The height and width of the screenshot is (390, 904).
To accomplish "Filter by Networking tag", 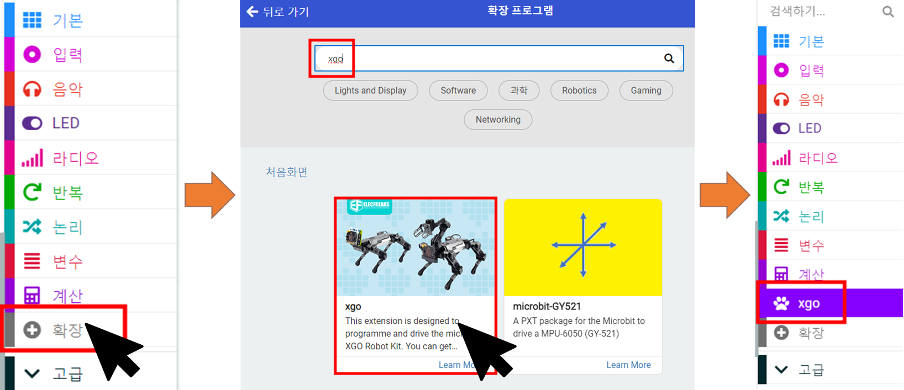I will (498, 119).
